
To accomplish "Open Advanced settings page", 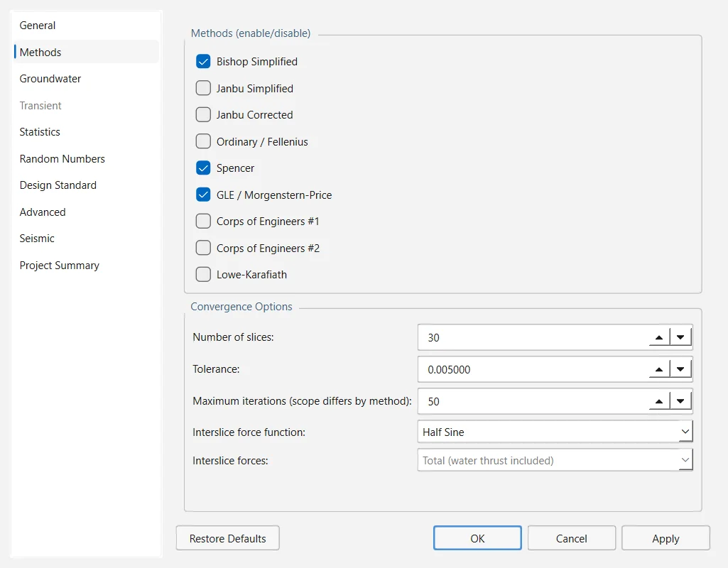I will (87, 212).
